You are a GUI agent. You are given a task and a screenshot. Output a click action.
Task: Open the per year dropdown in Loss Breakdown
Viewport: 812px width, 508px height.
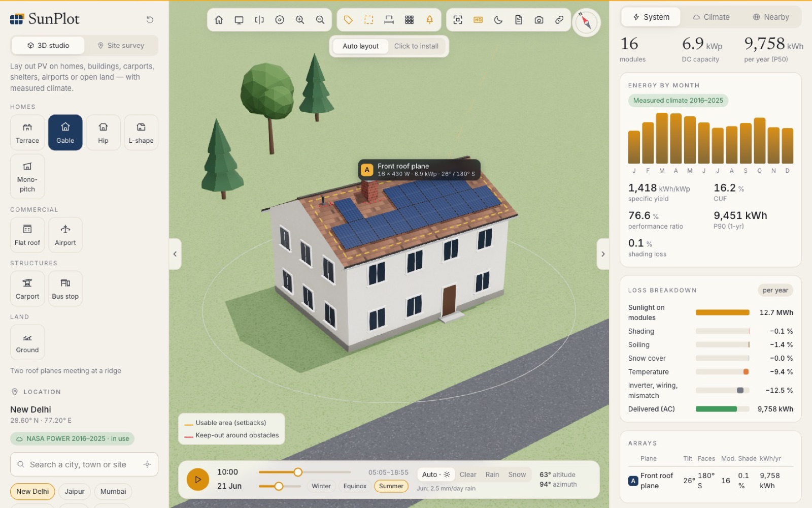coord(775,291)
